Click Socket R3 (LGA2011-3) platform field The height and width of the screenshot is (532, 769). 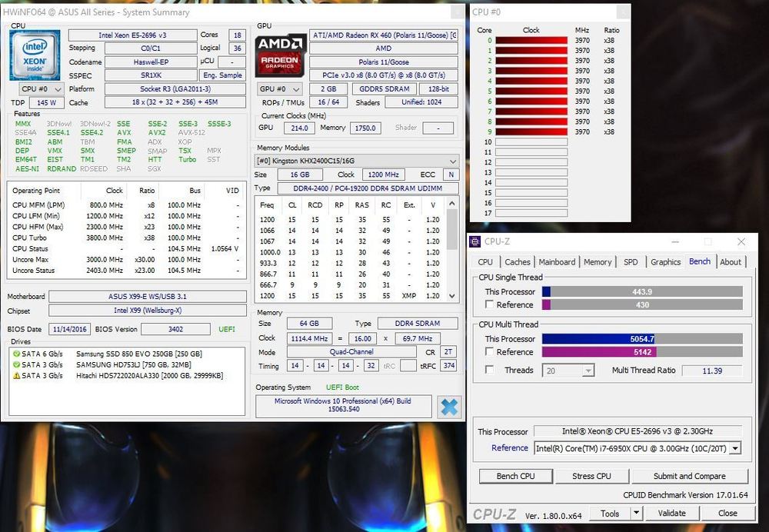tap(175, 88)
